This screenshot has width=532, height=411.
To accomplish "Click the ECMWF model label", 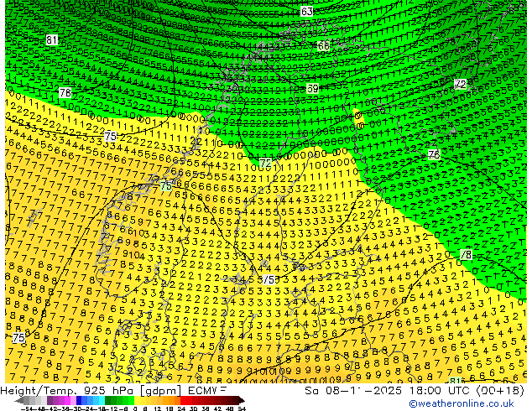I will pos(207,391).
